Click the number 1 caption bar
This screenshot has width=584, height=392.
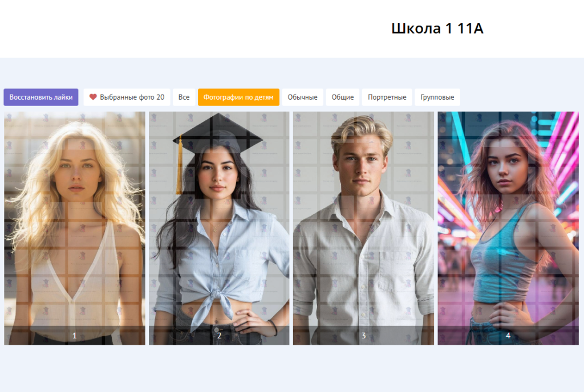75,336
